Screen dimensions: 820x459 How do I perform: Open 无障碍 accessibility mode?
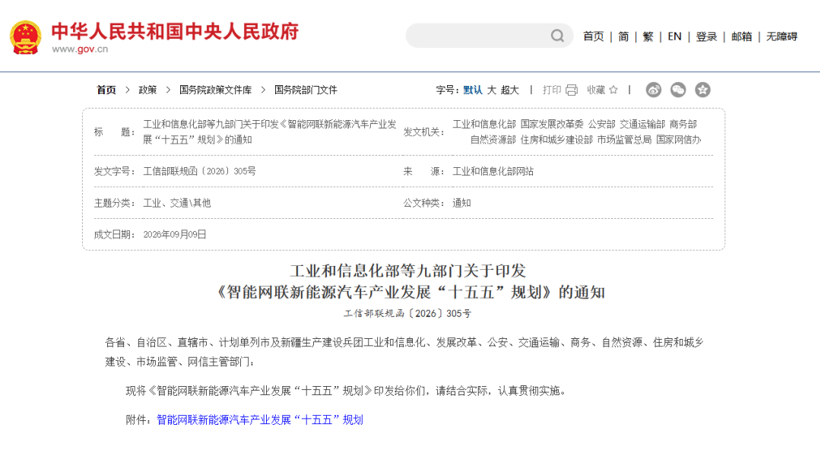782,36
